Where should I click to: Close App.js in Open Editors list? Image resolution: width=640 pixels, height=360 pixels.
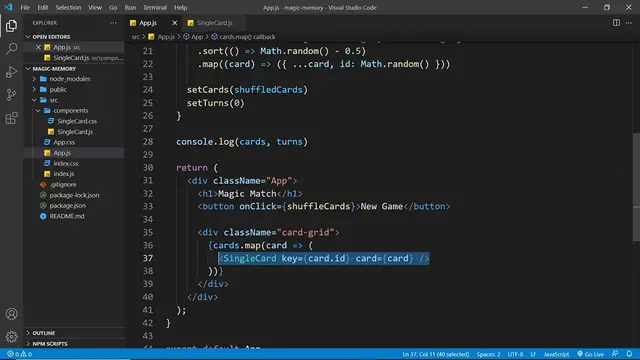(x=38, y=47)
